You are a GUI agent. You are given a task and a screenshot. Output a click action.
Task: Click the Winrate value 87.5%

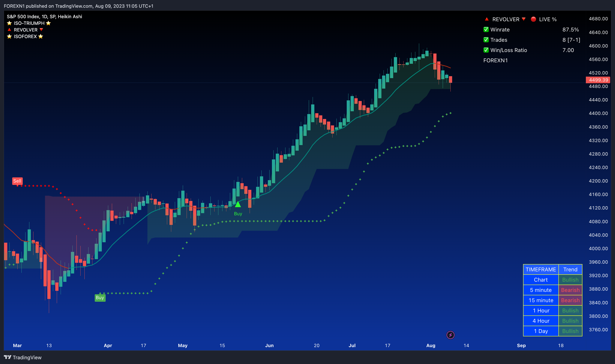coord(571,30)
